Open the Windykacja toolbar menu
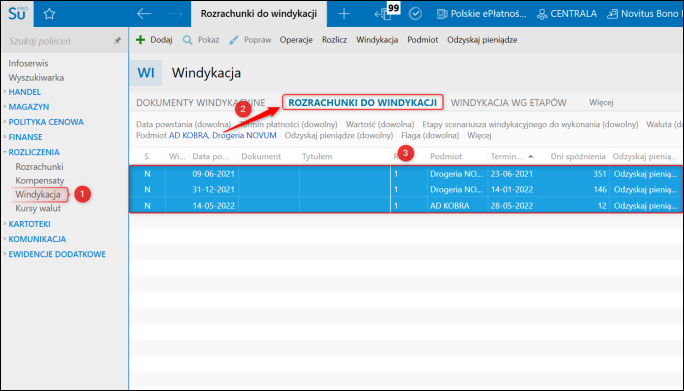The height and width of the screenshot is (391, 684). point(377,40)
